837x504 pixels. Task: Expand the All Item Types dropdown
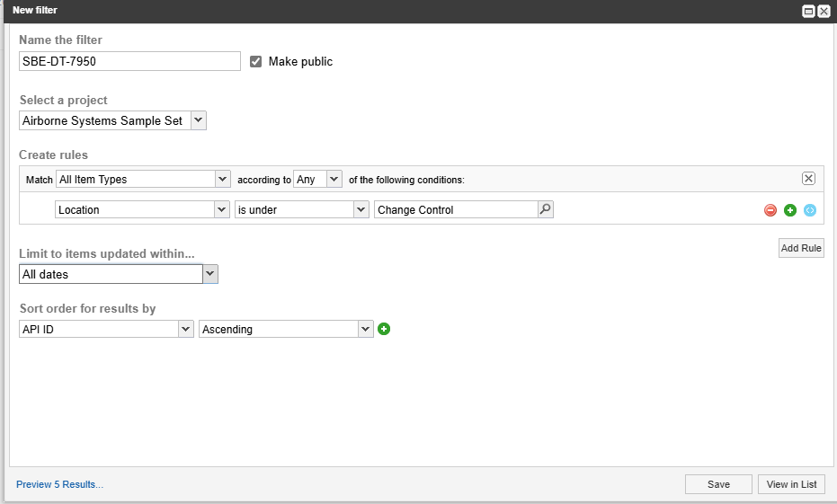click(143, 179)
